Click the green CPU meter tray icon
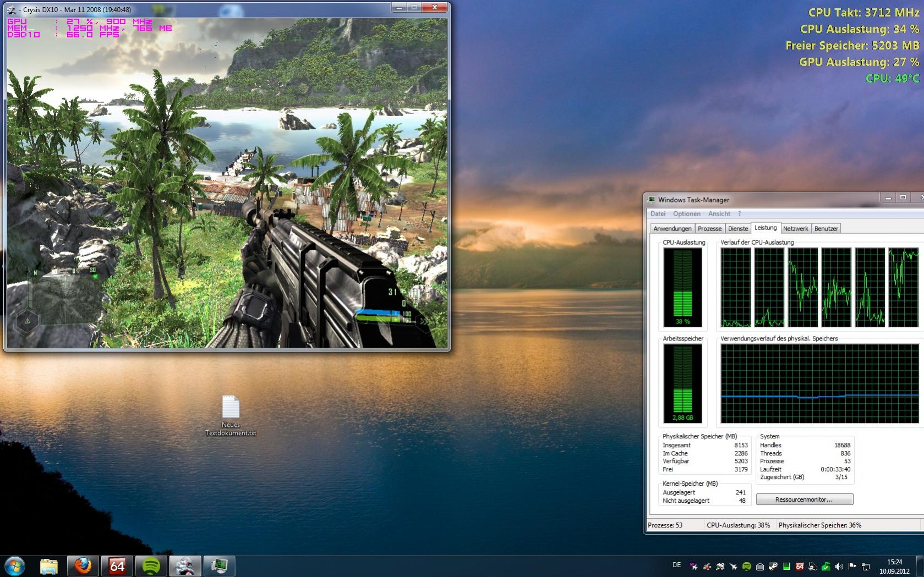 786,567
